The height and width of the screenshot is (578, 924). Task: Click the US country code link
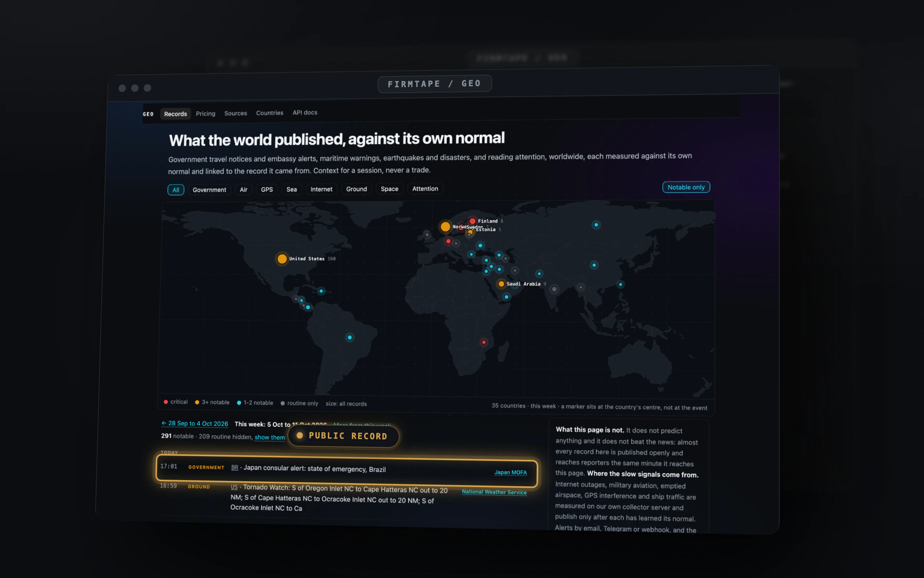coord(234,487)
